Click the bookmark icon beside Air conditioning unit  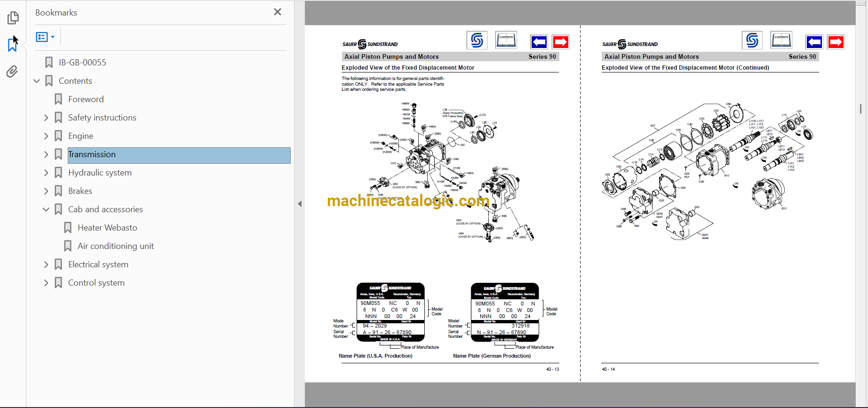click(x=68, y=246)
